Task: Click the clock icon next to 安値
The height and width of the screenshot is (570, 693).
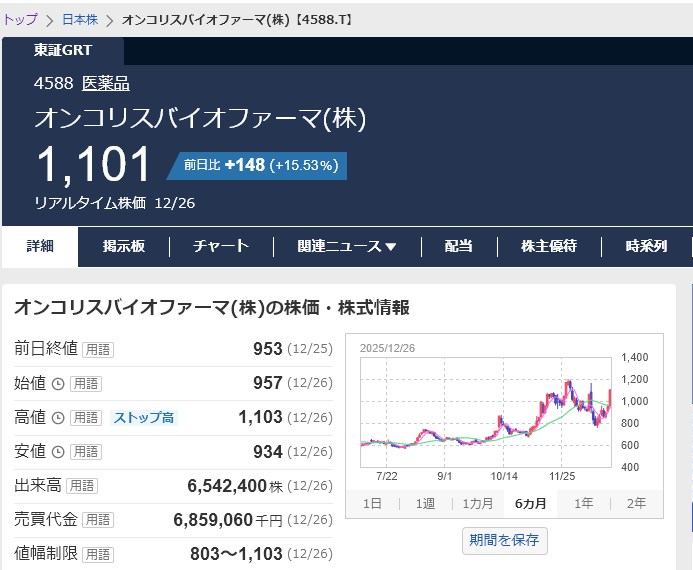Action: (x=58, y=452)
